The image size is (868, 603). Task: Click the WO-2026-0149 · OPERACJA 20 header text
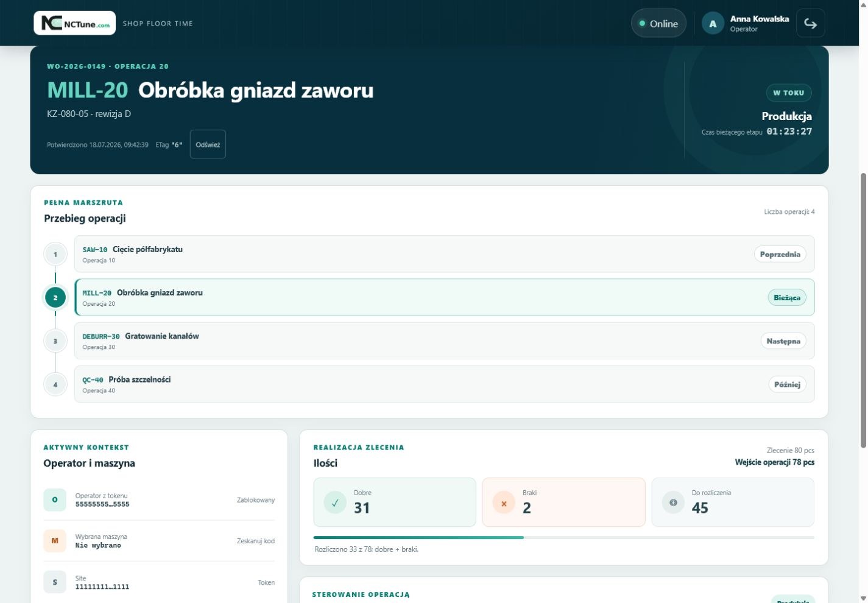108,66
